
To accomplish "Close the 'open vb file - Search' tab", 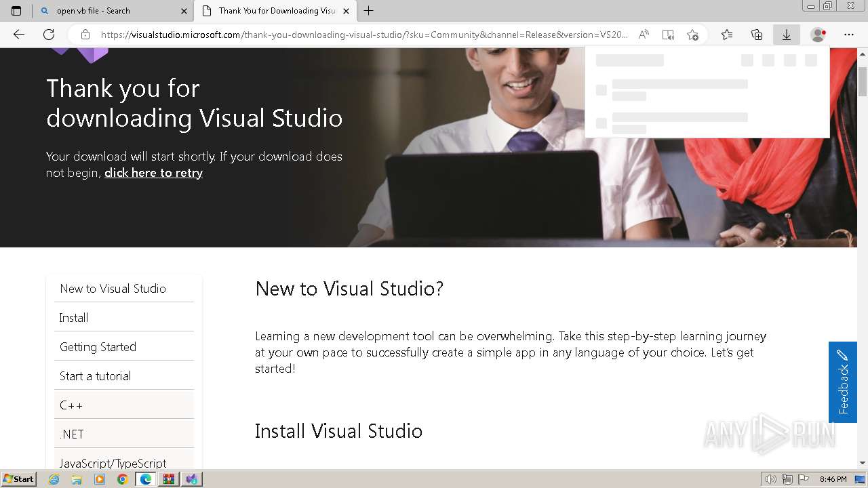I will (184, 11).
